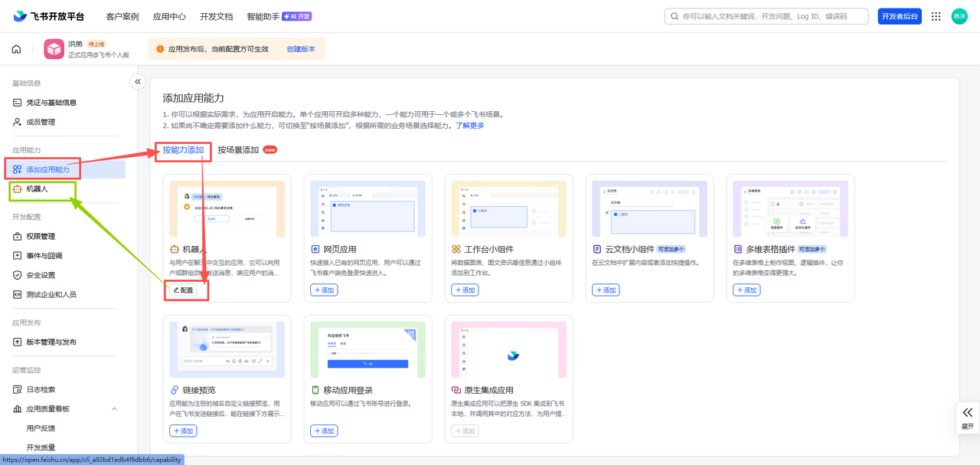Open 成员管理 in the sidebar

click(41, 121)
